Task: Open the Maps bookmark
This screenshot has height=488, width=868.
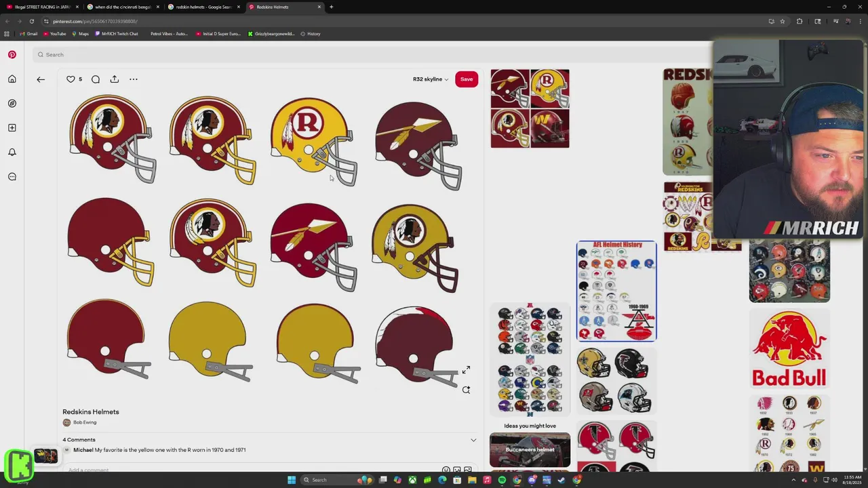Action: [80, 34]
